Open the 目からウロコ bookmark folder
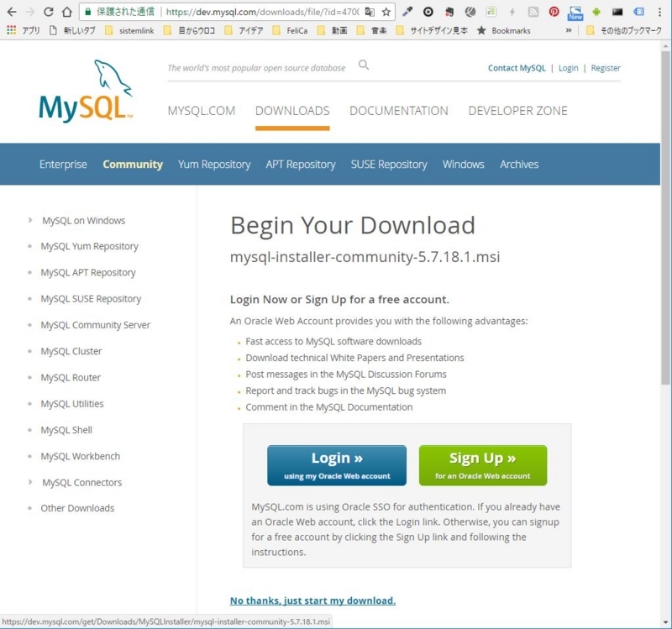This screenshot has width=672, height=629. click(190, 30)
